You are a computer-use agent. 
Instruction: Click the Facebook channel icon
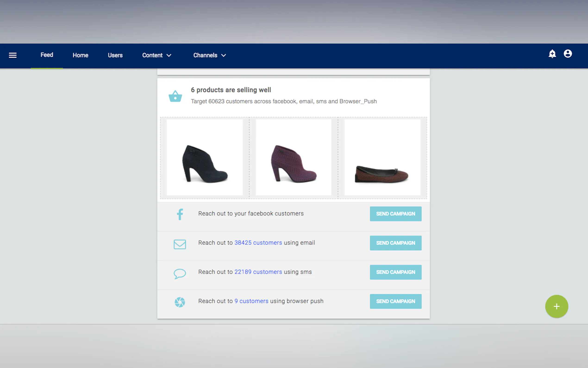coord(180,214)
